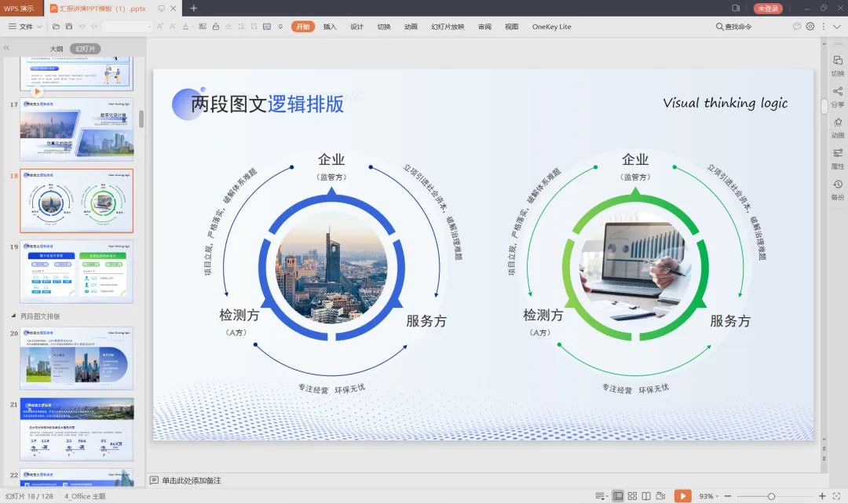
Task: Switch to normal view icon
Action: pyautogui.click(x=618, y=496)
